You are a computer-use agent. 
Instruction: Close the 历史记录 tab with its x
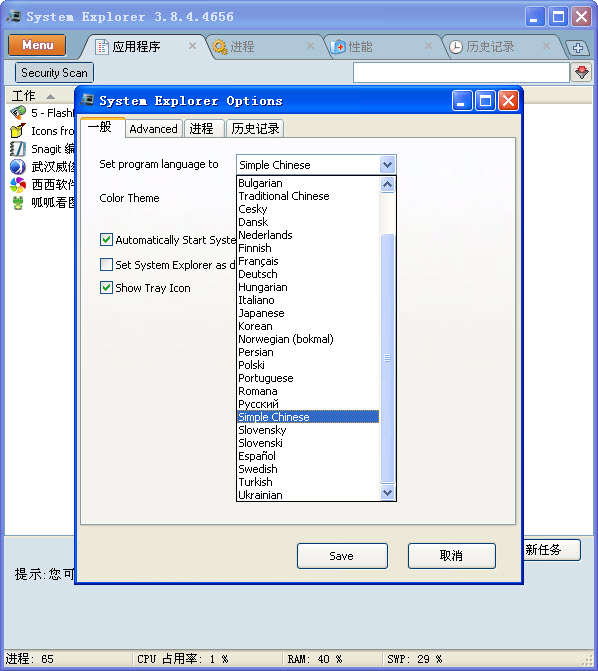pos(546,46)
